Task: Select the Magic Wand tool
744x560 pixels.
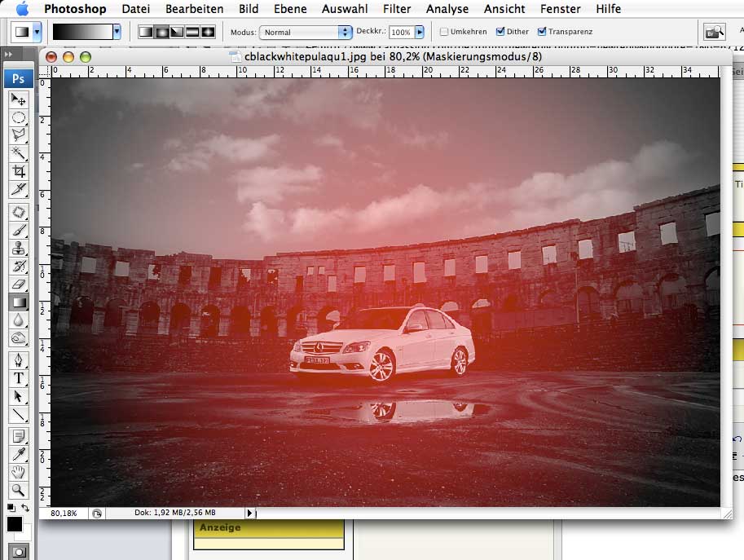Action: [18, 153]
